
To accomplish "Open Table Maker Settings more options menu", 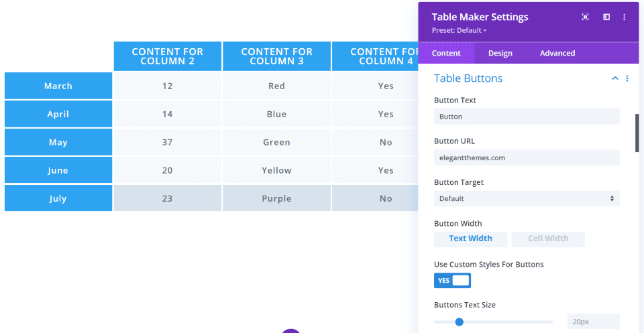I will (625, 17).
